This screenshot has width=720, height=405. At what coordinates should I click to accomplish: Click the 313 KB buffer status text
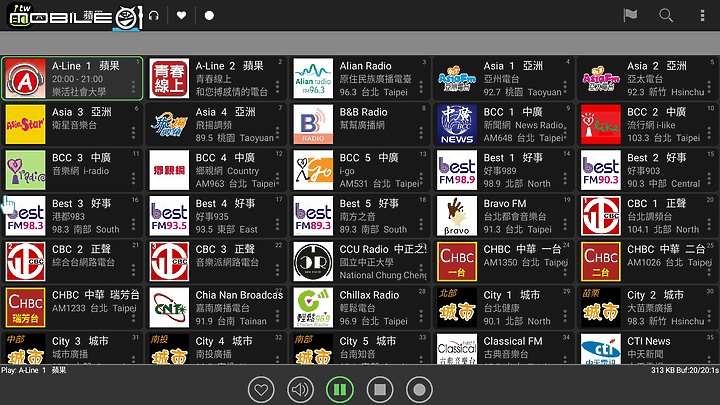click(x=685, y=370)
